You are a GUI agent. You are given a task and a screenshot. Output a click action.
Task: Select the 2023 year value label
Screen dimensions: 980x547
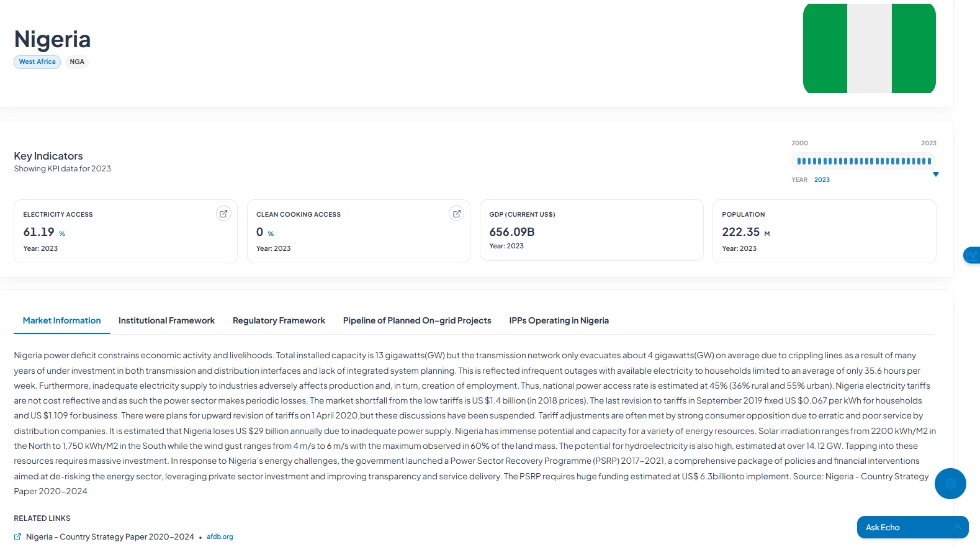(822, 179)
